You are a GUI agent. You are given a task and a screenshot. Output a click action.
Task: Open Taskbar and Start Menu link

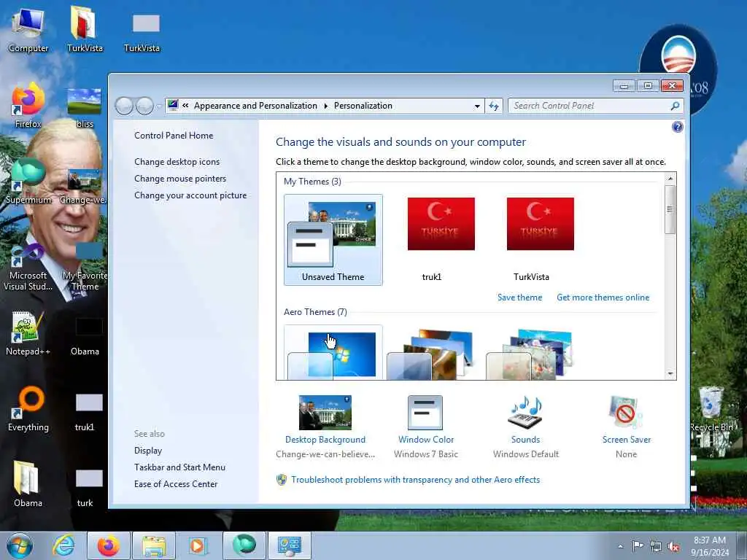[179, 467]
